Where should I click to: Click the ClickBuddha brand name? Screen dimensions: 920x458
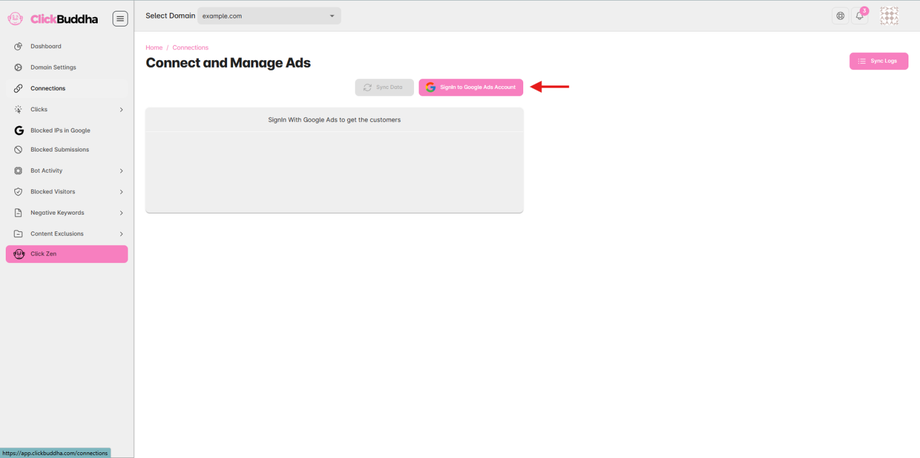pos(64,19)
